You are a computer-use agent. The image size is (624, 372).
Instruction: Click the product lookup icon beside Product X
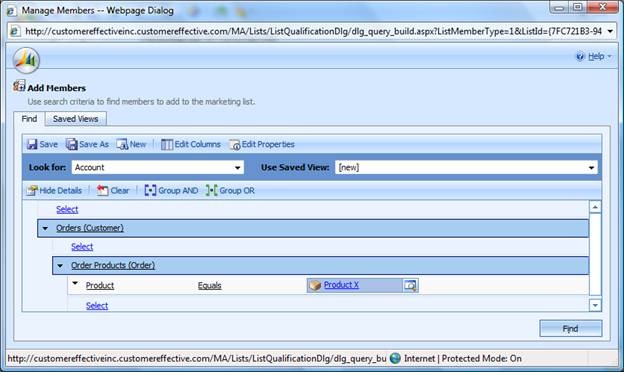pos(410,285)
